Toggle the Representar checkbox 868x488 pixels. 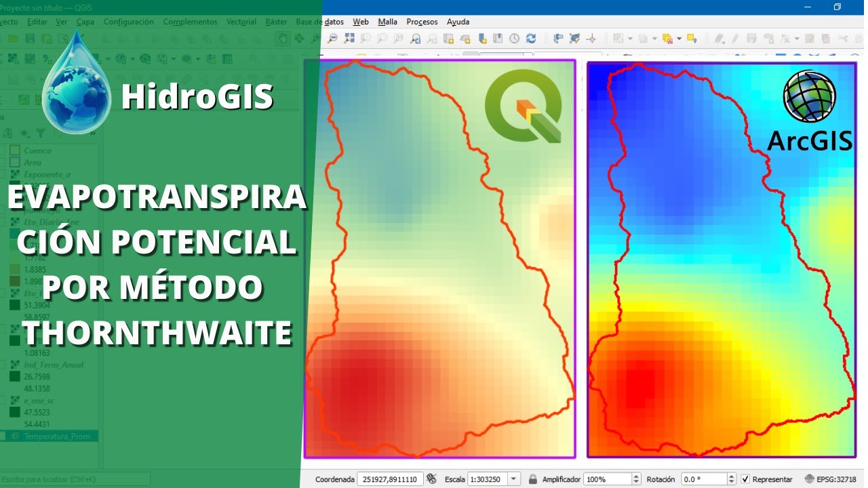[x=745, y=479]
